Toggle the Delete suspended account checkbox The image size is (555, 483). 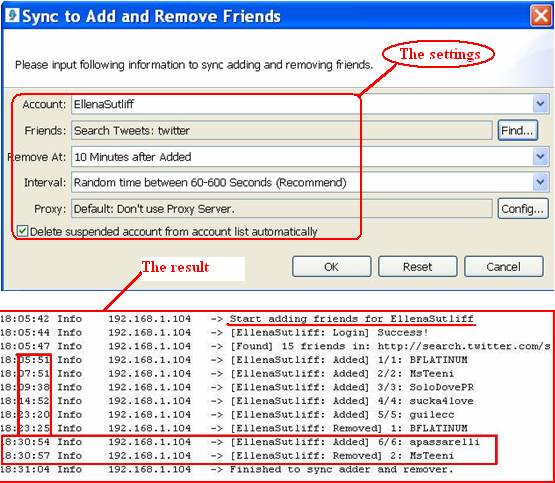pos(22,231)
